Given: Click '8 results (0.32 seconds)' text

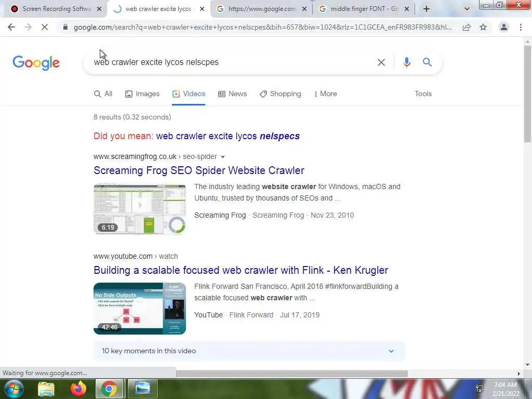Looking at the screenshot, I should [132, 117].
